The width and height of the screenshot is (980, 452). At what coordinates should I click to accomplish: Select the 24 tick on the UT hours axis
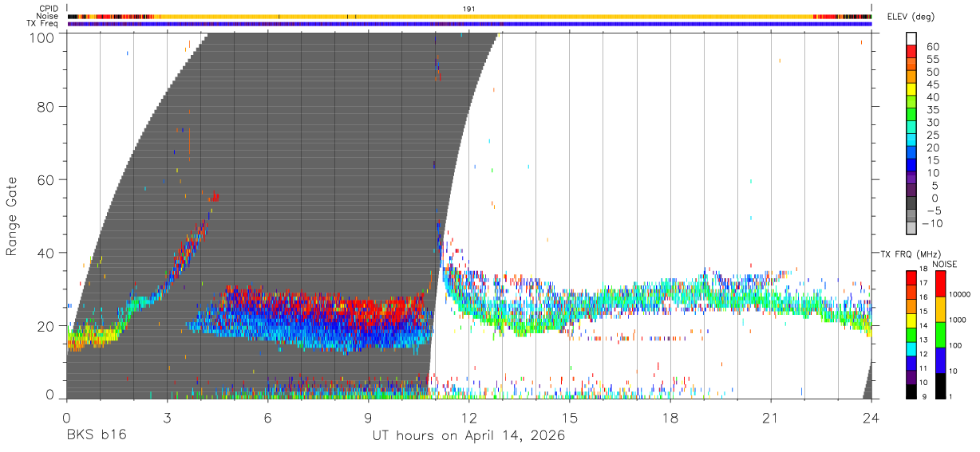click(x=871, y=418)
